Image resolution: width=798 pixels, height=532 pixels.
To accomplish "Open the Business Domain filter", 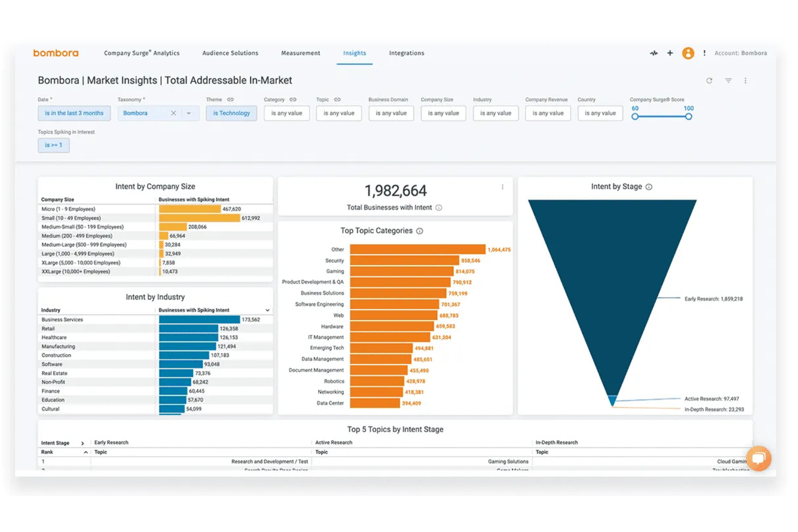I will [391, 113].
